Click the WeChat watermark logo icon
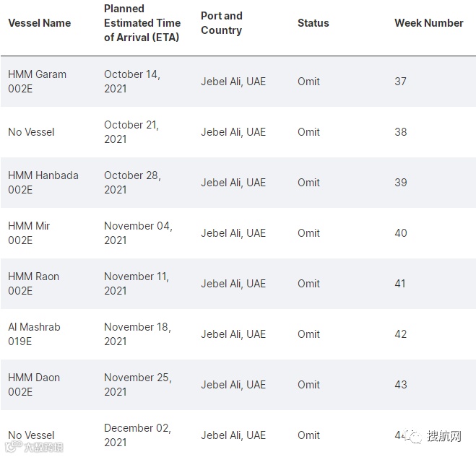476x457 pixels. tap(413, 436)
